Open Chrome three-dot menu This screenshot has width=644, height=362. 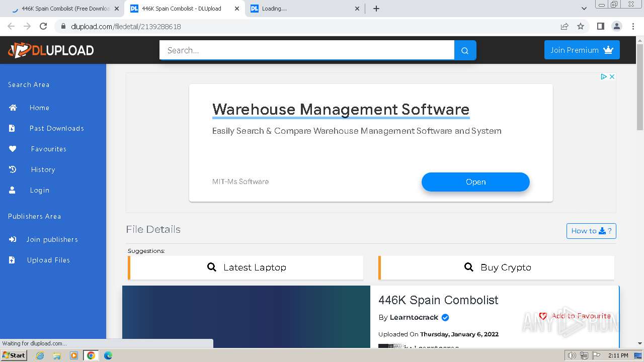[x=633, y=26]
